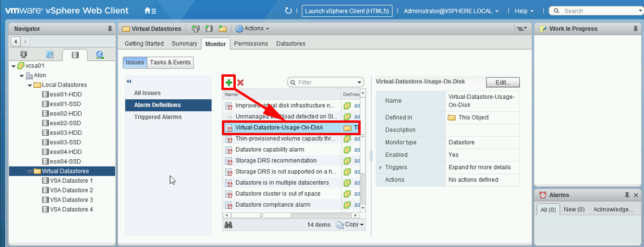This screenshot has width=644, height=247.
Task: Select the Monitor tab
Action: [216, 44]
